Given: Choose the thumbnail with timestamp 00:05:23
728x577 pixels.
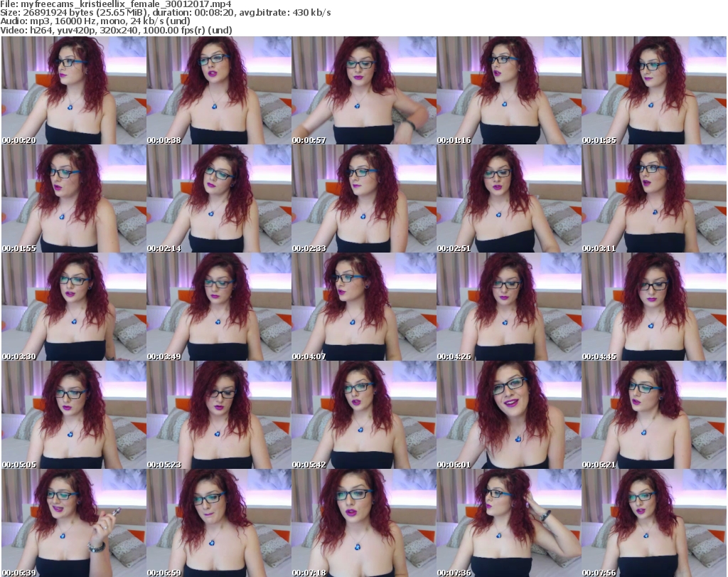Looking at the screenshot, I should pyautogui.click(x=219, y=415).
